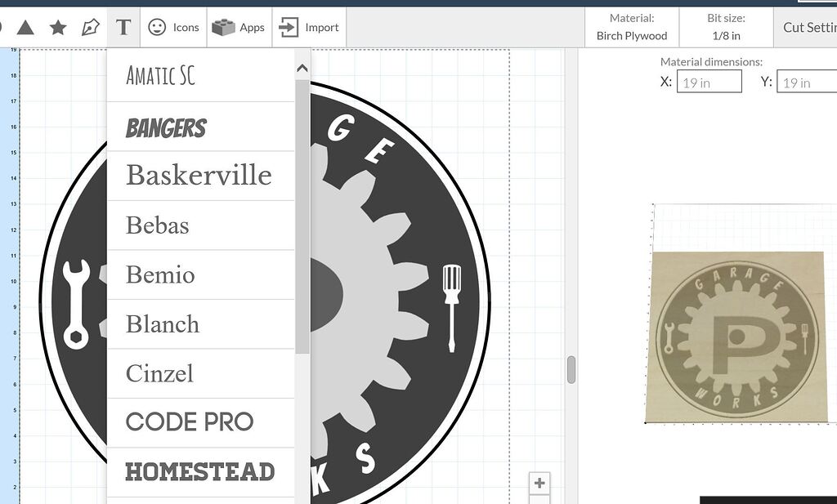Click the Y material dimension field

[x=806, y=81]
